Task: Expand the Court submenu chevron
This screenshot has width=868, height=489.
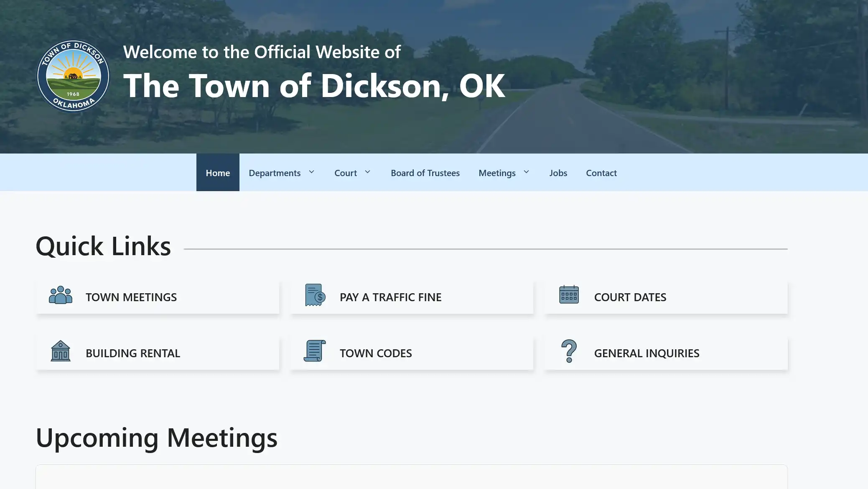Action: pyautogui.click(x=368, y=172)
